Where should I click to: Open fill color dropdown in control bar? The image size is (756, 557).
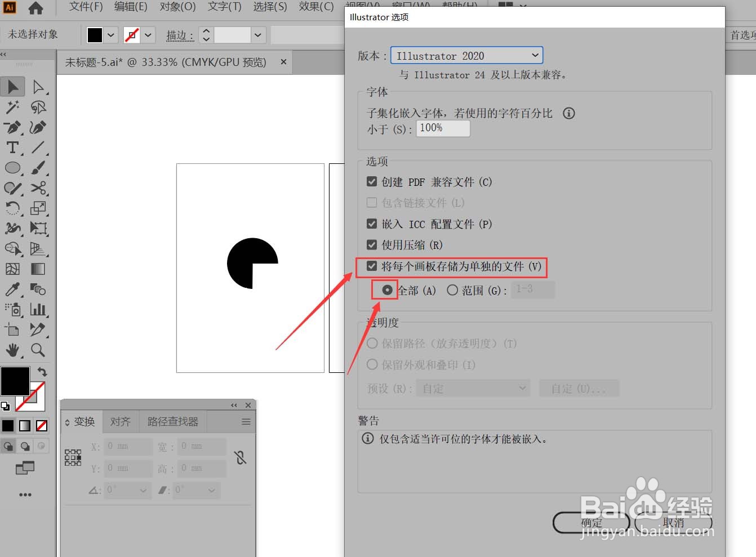pos(111,35)
